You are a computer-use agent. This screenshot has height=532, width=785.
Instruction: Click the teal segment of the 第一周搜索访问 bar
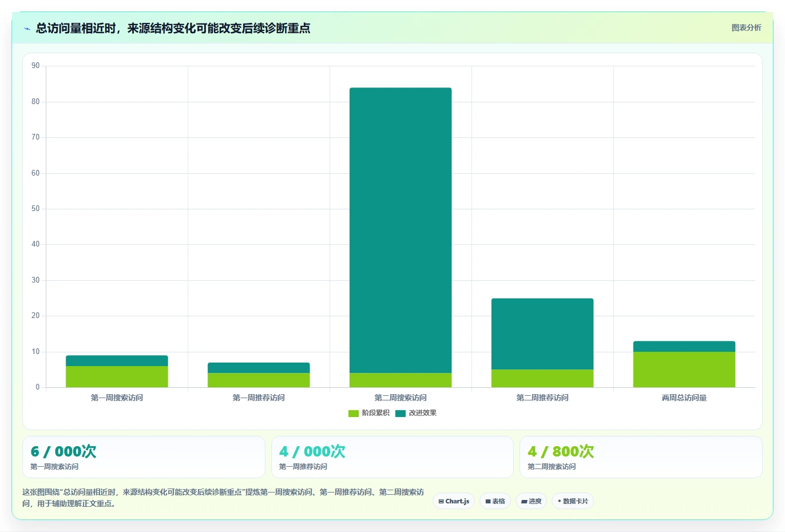coord(117,361)
